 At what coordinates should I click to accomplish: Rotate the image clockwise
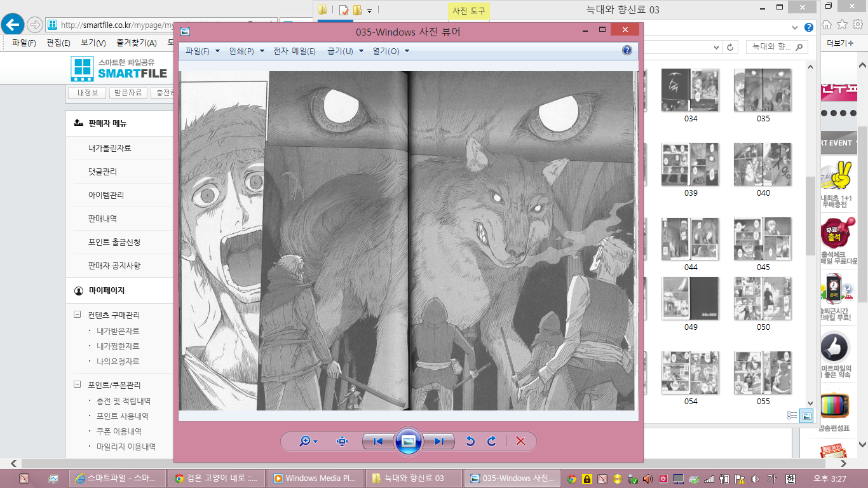click(x=491, y=441)
